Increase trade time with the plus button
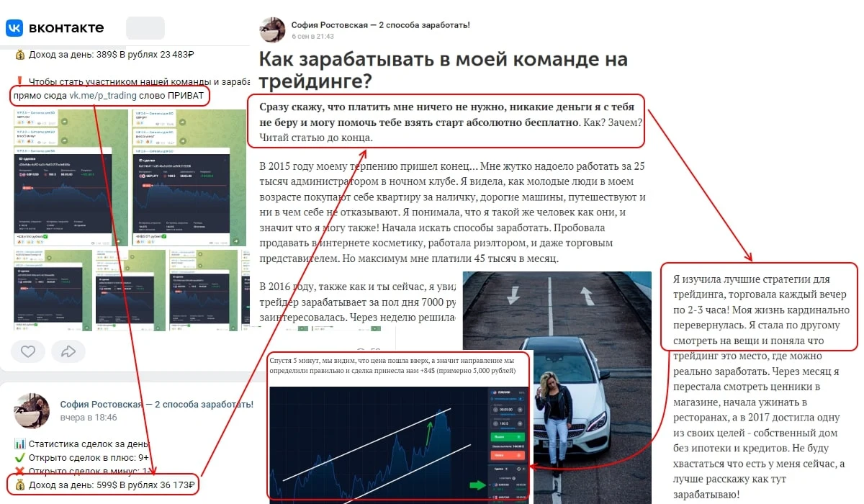Image resolution: width=864 pixels, height=504 pixels. (x=520, y=410)
